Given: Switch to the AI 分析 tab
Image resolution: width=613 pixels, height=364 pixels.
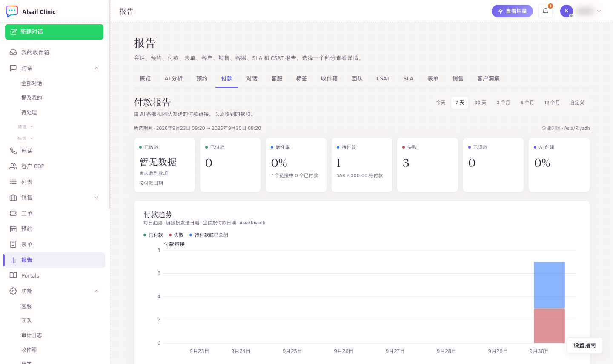Looking at the screenshot, I should (174, 79).
